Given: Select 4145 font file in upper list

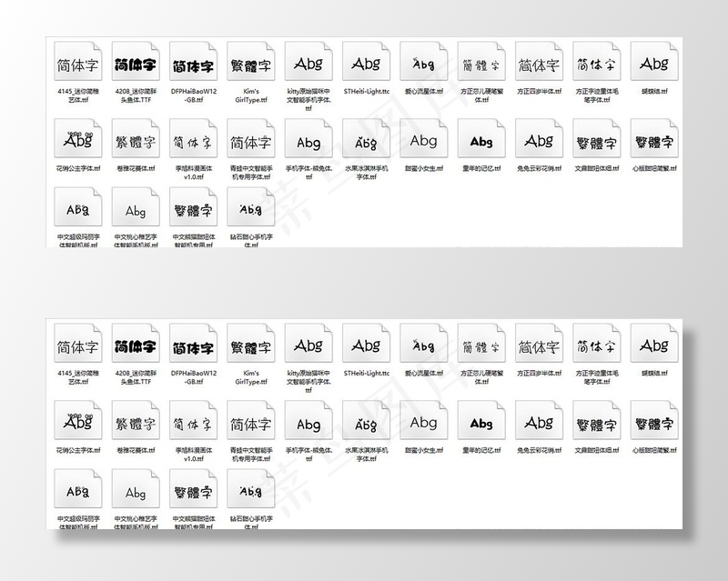Looking at the screenshot, I should coord(77,65).
